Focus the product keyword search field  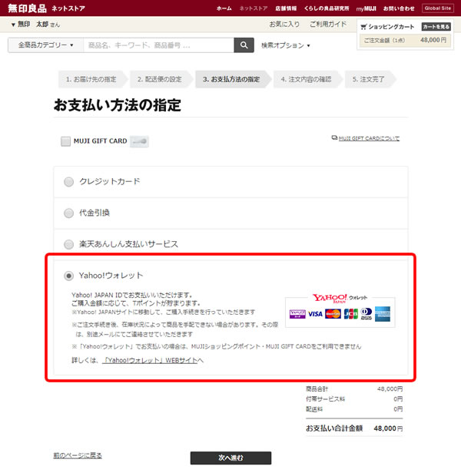click(x=158, y=45)
